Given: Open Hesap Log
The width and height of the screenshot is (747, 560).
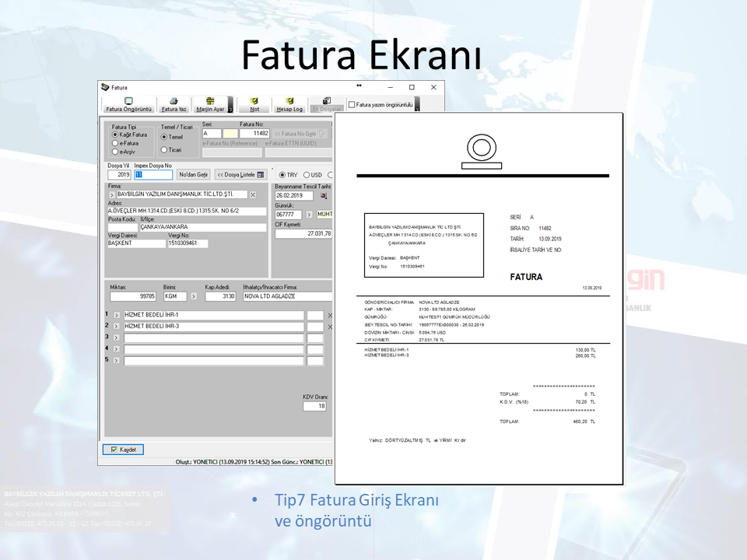Looking at the screenshot, I should [289, 104].
